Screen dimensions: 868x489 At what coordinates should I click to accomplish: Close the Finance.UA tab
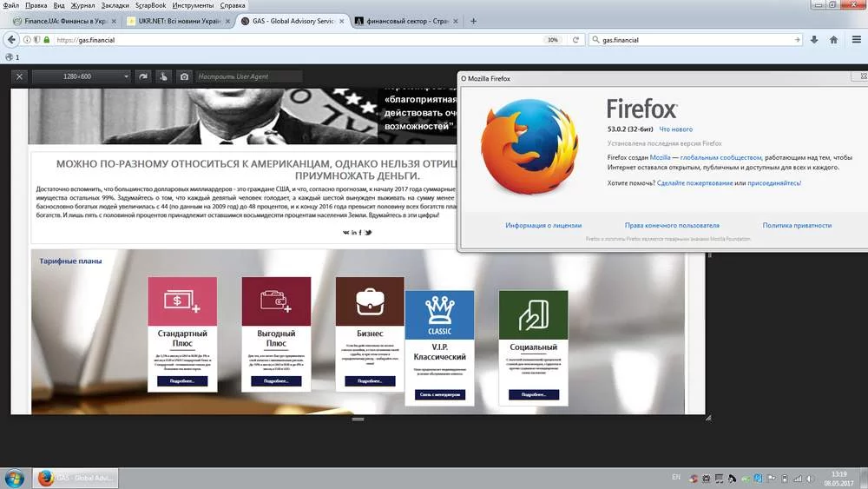114,21
